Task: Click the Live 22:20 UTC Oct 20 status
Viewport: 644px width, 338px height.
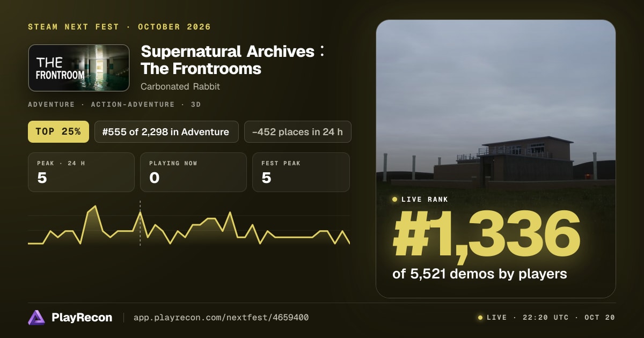Action: click(x=546, y=318)
